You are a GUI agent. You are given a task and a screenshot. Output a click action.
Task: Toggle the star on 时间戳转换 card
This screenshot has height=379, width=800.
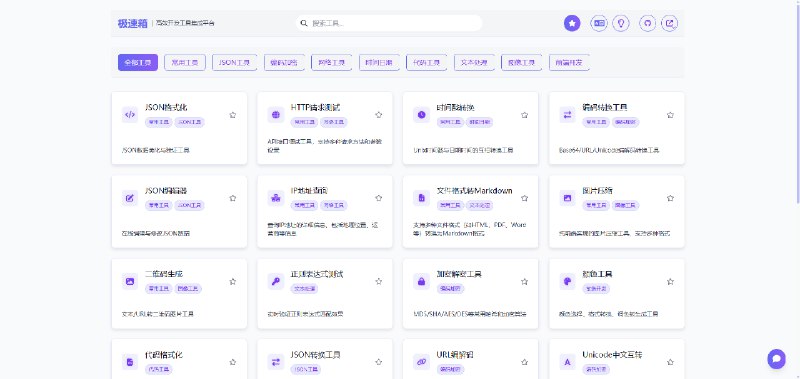524,115
